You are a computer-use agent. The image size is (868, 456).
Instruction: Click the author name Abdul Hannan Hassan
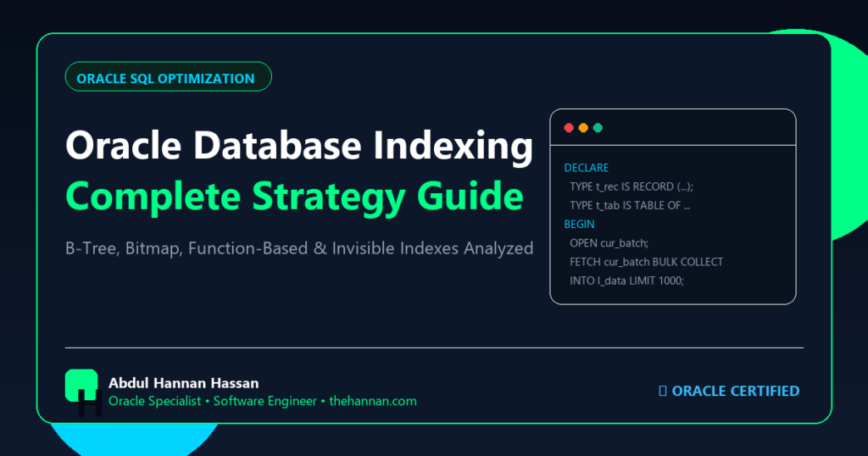pos(183,383)
